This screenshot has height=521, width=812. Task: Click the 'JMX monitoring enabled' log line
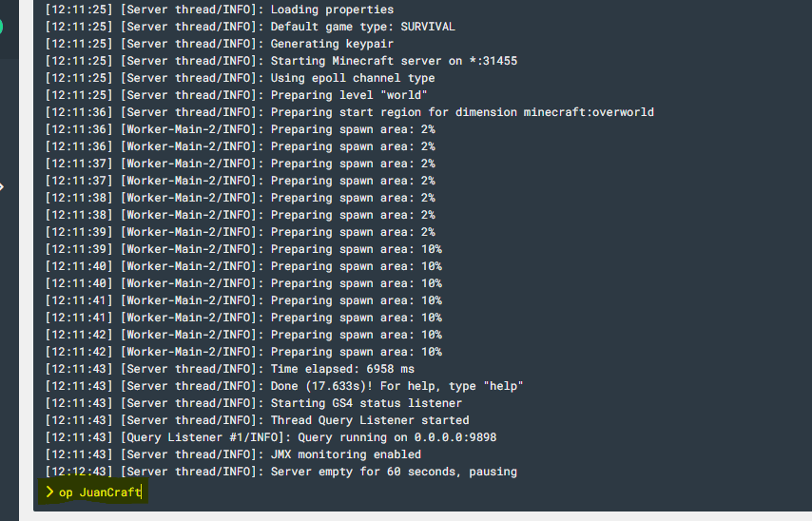[x=233, y=454]
